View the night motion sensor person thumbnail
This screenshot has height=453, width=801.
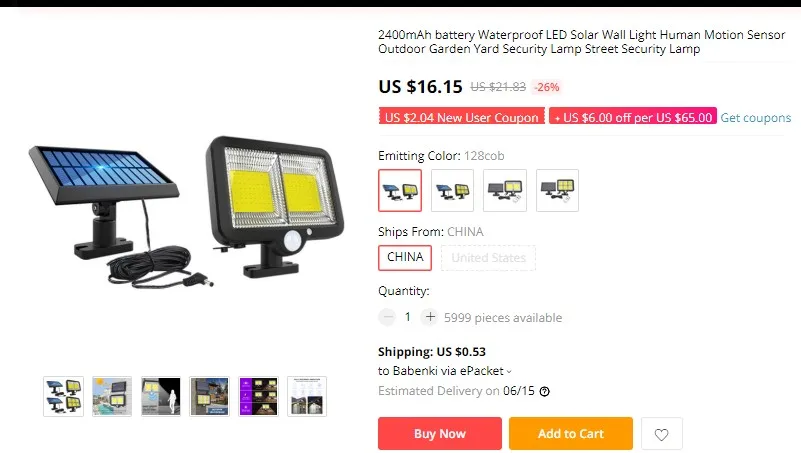[161, 396]
